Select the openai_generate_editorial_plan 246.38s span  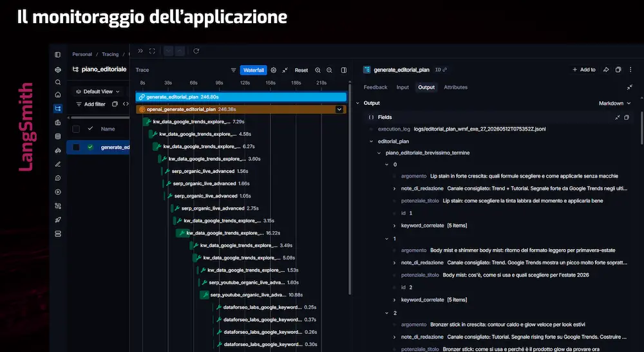coord(241,109)
